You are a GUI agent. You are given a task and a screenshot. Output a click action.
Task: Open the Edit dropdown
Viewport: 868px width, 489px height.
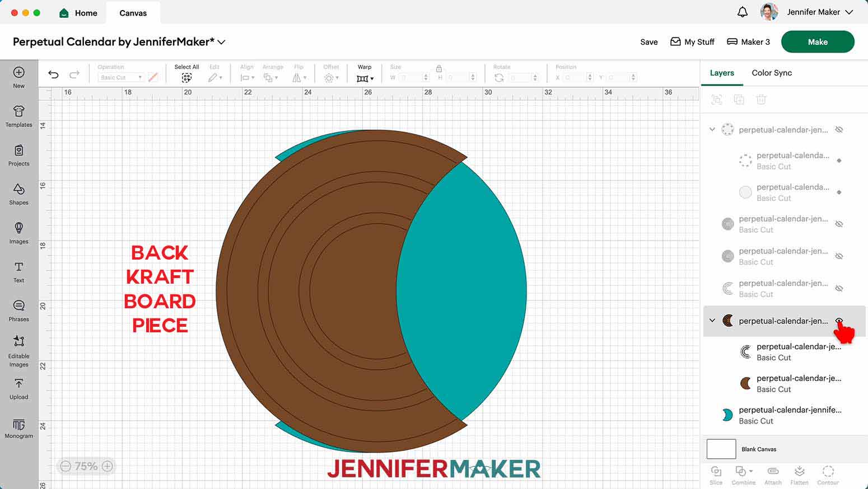[x=215, y=78]
